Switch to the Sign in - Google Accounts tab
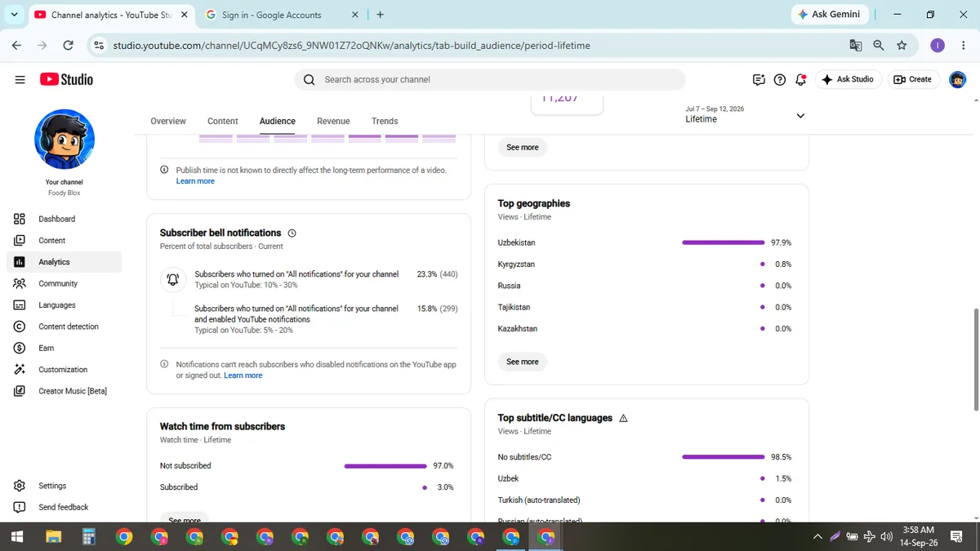This screenshot has width=980, height=551. coord(282,15)
